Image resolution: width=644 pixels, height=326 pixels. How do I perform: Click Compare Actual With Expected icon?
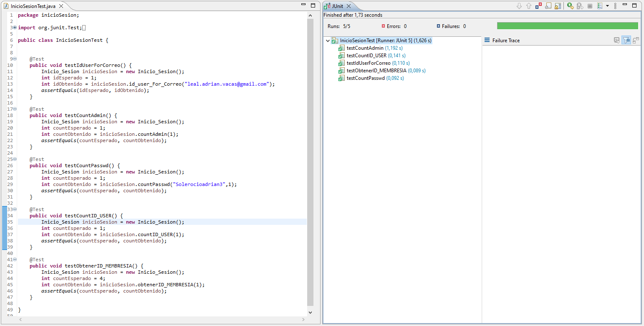636,41
